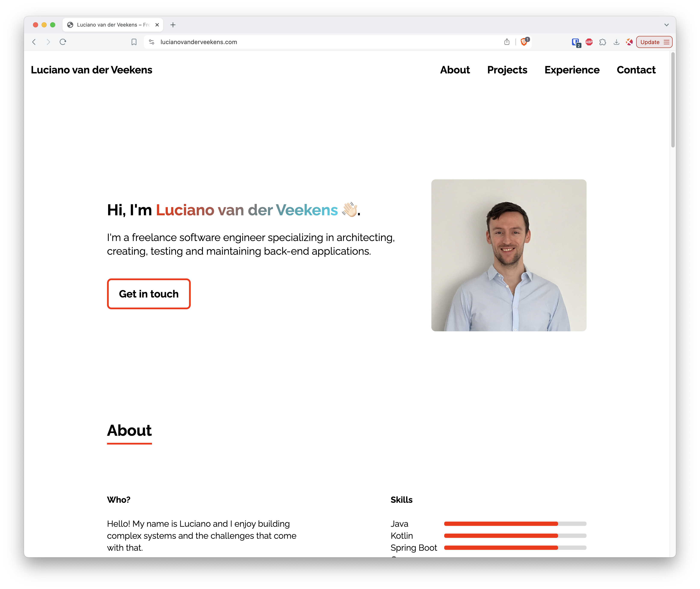The width and height of the screenshot is (700, 589).
Task: Click the share icon in address bar
Action: click(x=507, y=42)
